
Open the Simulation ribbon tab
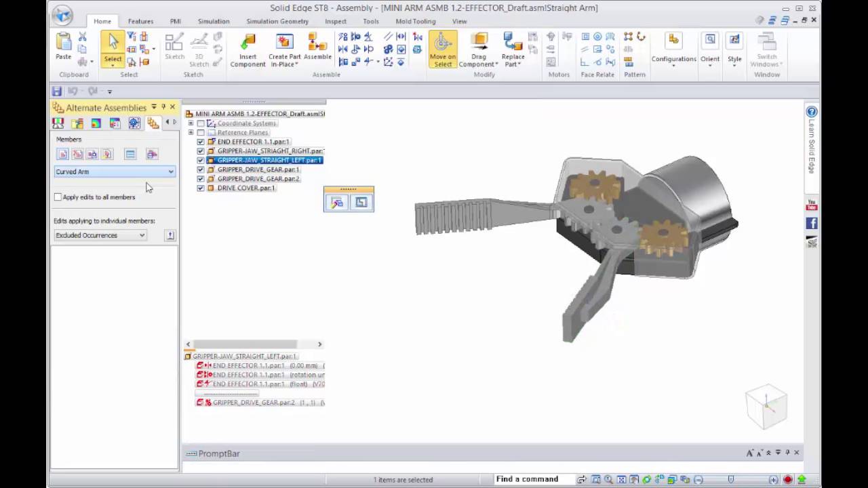tap(214, 21)
